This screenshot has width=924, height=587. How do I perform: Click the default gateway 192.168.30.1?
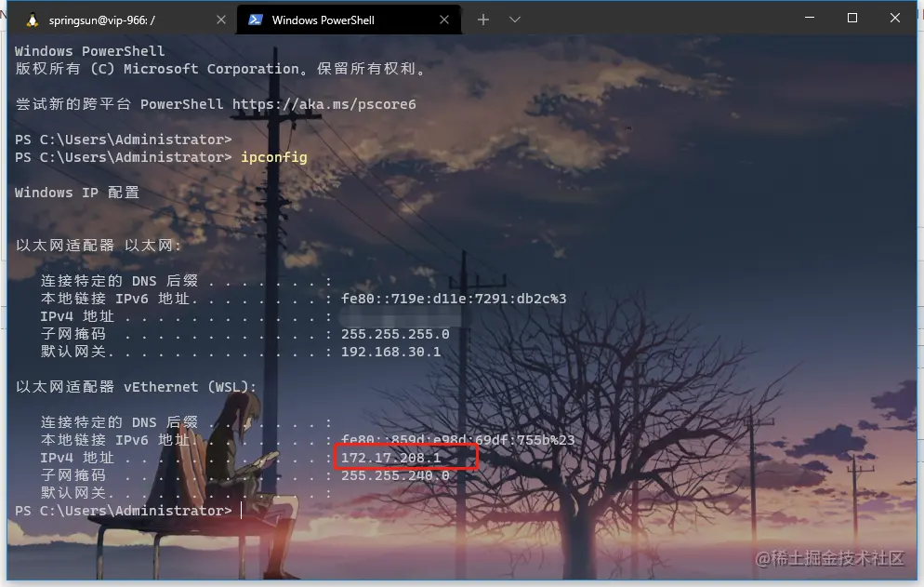tap(390, 352)
